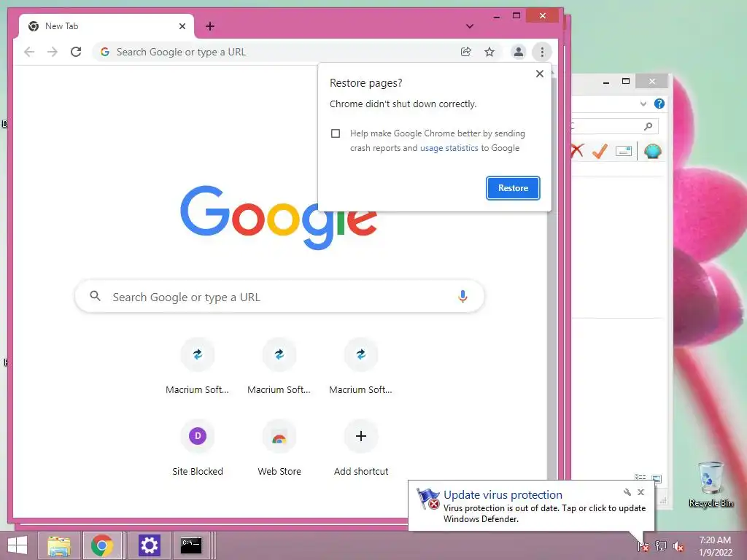
Task: Click the red X toolbar icon
Action: pyautogui.click(x=577, y=152)
